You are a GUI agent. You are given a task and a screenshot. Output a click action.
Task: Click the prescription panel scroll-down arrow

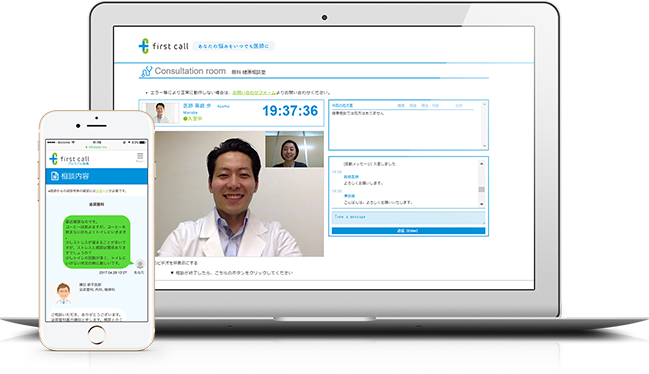484,146
